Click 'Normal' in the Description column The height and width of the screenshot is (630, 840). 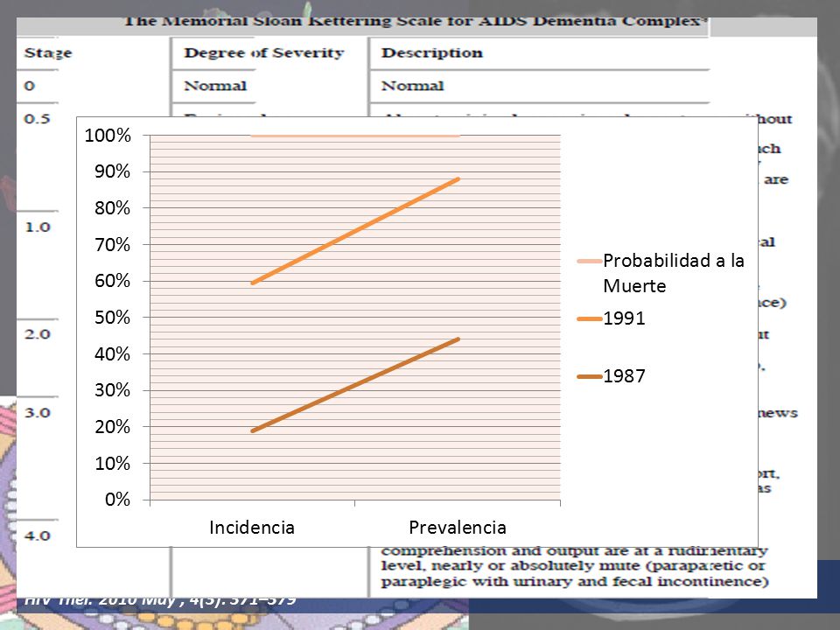pos(412,86)
